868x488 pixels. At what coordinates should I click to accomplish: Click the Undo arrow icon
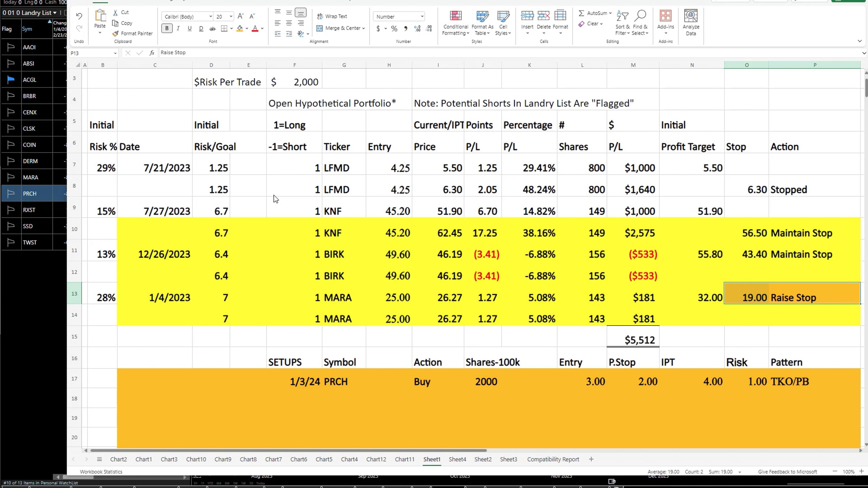(79, 16)
